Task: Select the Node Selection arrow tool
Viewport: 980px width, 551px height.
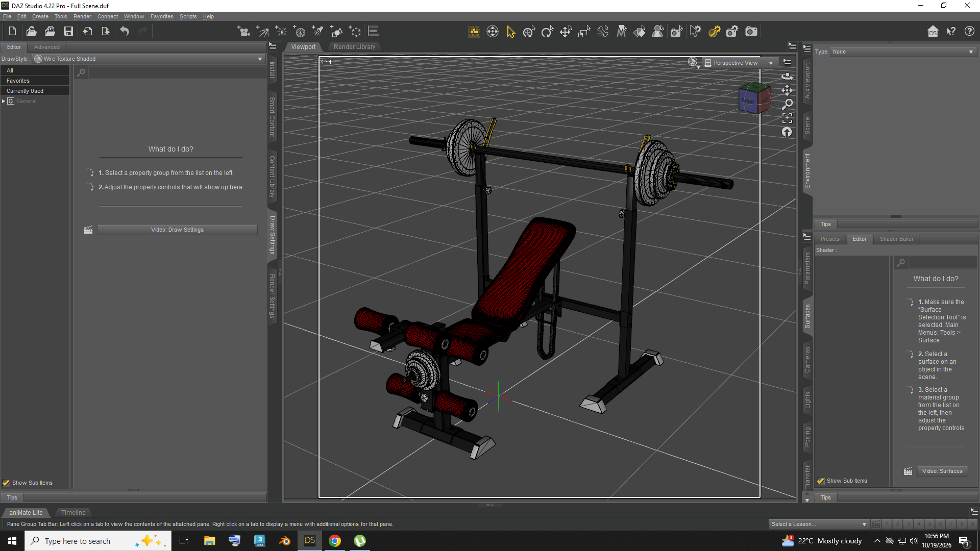Action: click(x=511, y=32)
